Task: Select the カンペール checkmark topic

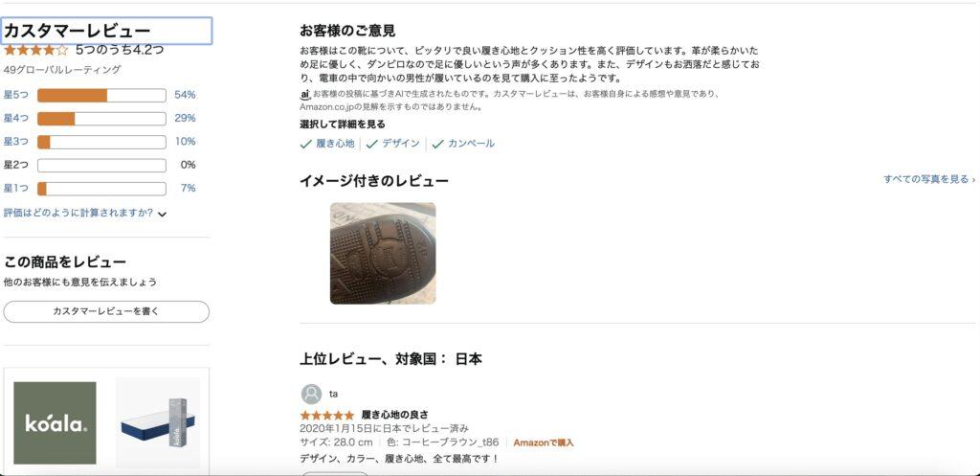Action: (463, 144)
